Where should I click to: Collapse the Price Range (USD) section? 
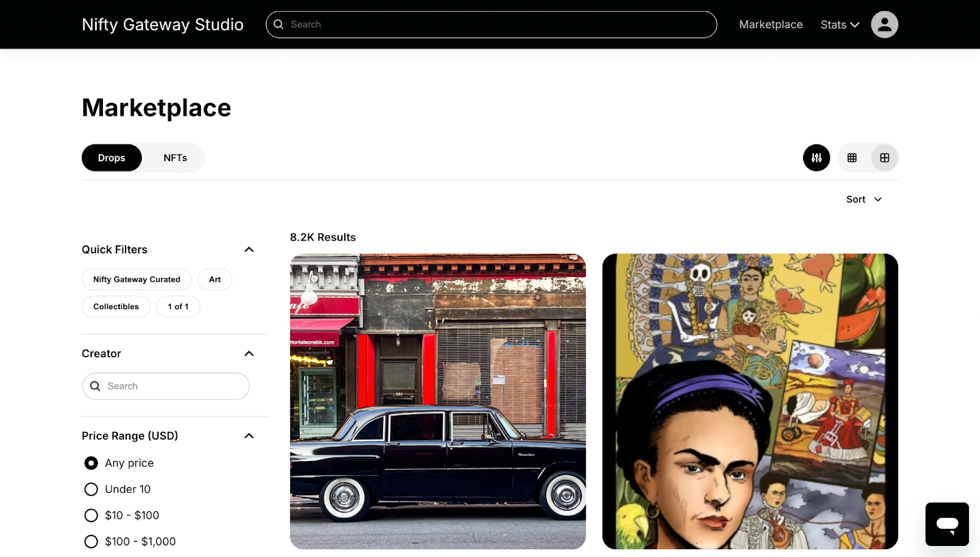[249, 436]
